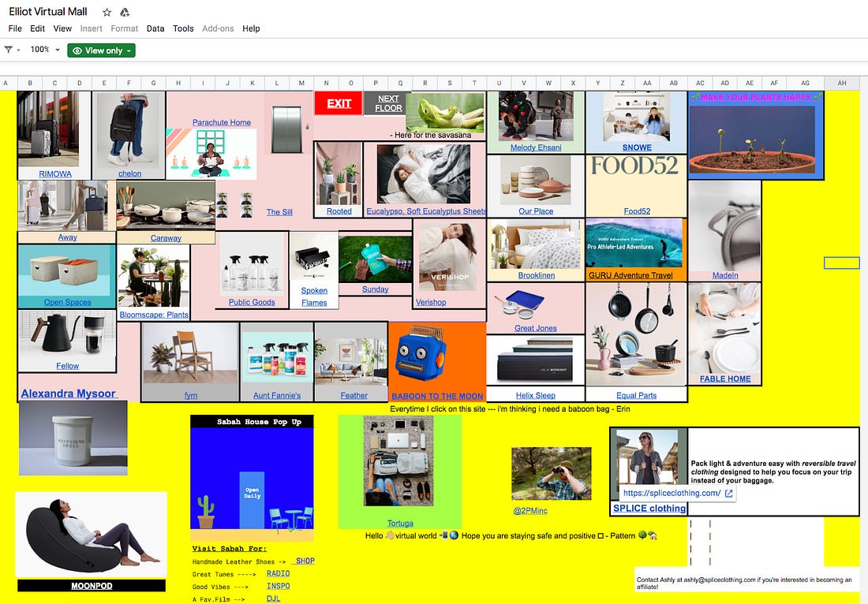Open the SNOWE link

coord(637,147)
